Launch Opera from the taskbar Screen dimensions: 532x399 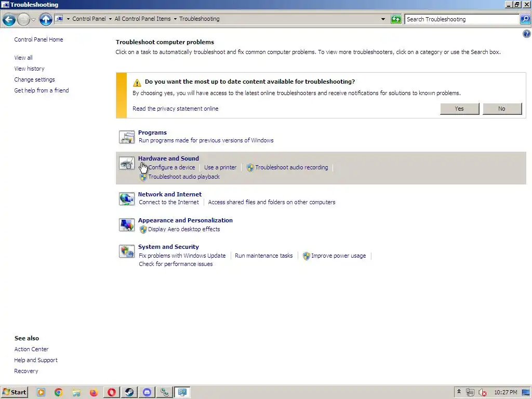[x=111, y=393]
